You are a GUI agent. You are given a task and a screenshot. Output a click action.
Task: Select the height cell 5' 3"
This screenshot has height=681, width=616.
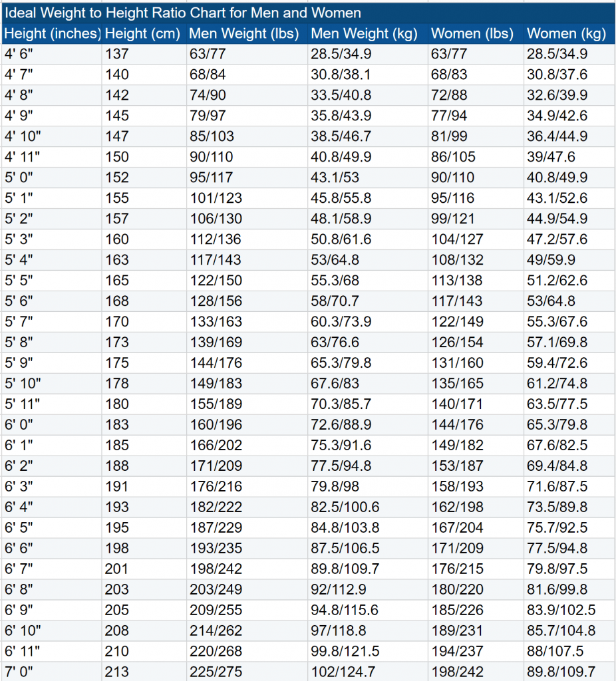pos(52,239)
